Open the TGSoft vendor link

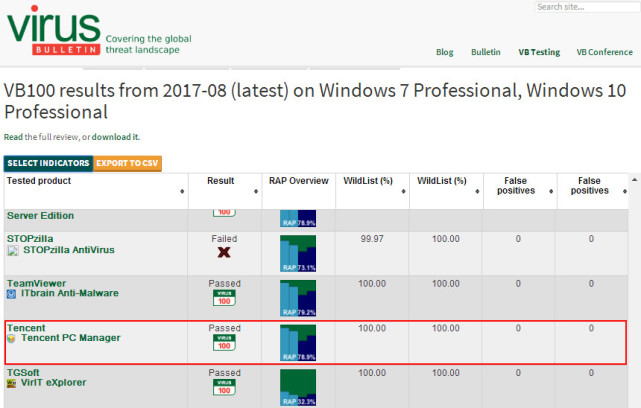(x=23, y=372)
